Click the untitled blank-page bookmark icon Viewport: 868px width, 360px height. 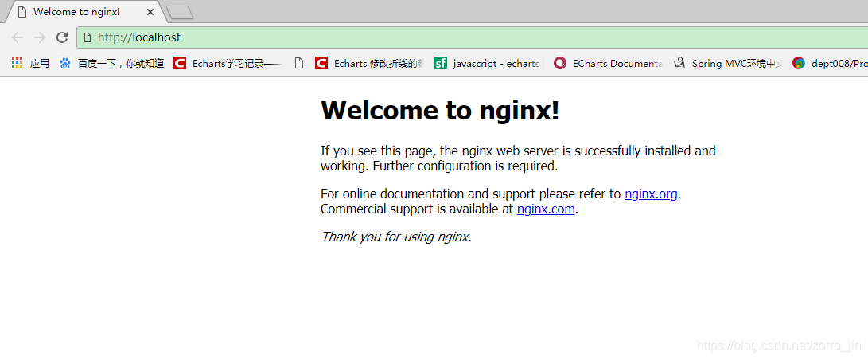point(299,63)
